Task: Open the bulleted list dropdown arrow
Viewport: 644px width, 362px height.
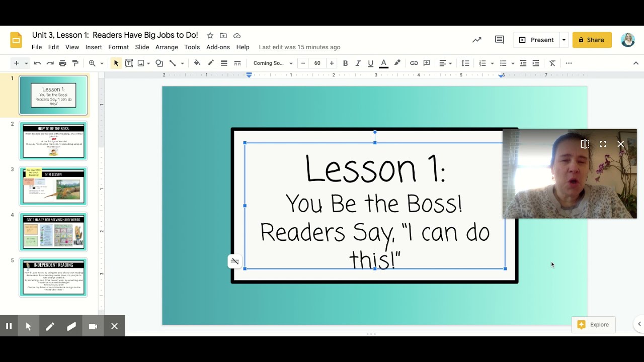Action: pos(513,63)
